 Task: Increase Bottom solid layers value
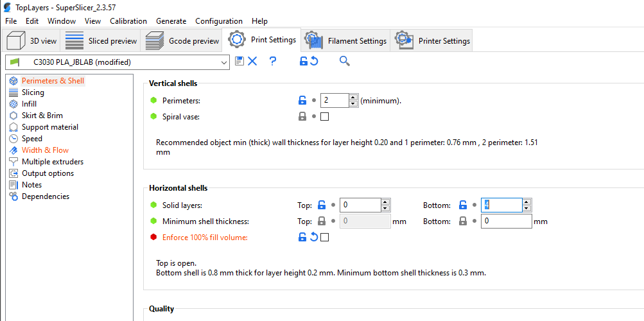(527, 201)
